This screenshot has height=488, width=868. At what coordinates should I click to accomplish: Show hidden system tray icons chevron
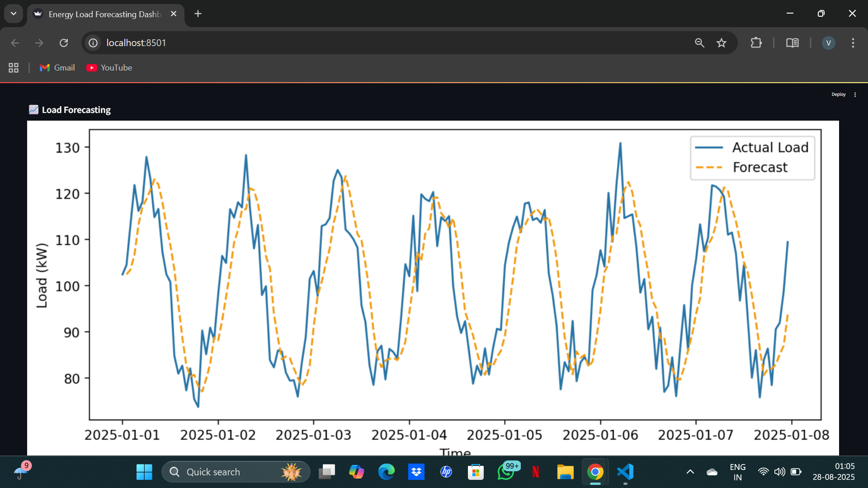[690, 472]
